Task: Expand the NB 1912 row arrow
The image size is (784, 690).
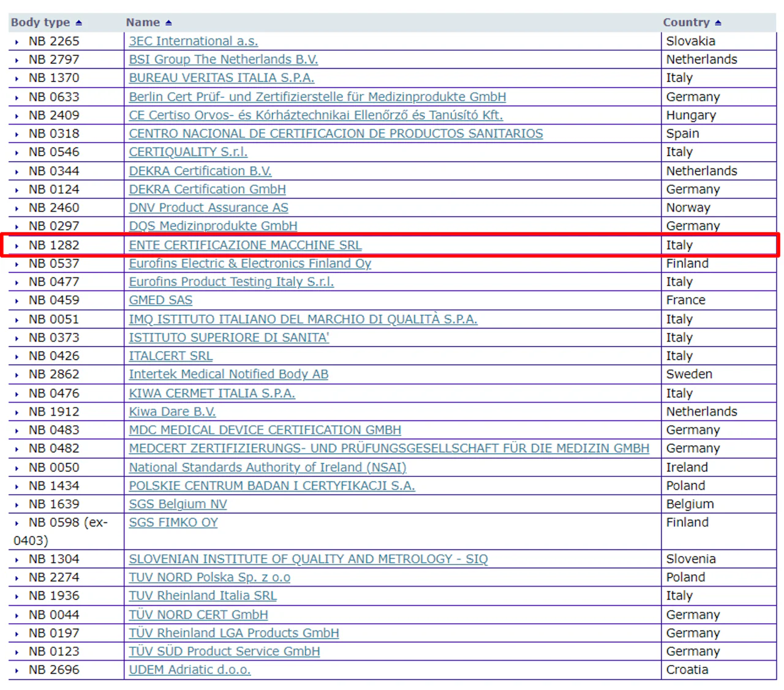Action: click(x=17, y=412)
